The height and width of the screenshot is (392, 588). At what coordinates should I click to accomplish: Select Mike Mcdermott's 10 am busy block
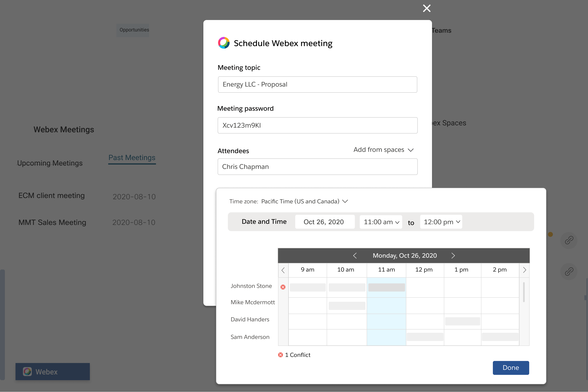[347, 305]
